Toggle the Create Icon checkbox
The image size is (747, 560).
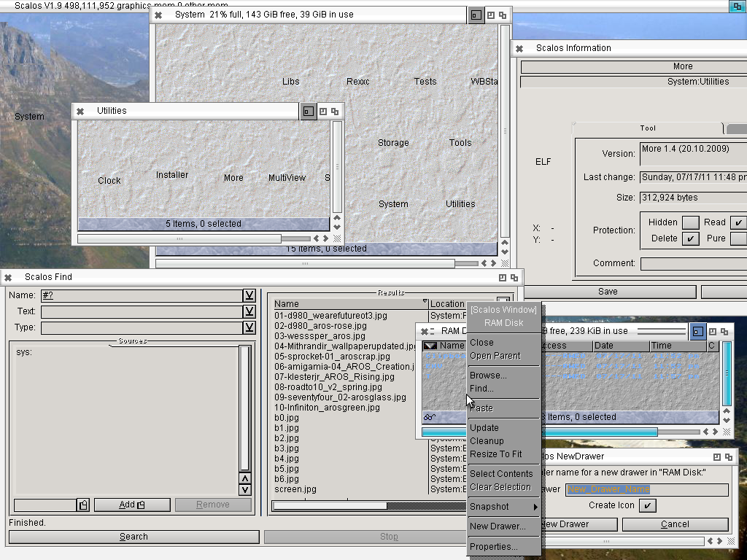pyautogui.click(x=647, y=505)
